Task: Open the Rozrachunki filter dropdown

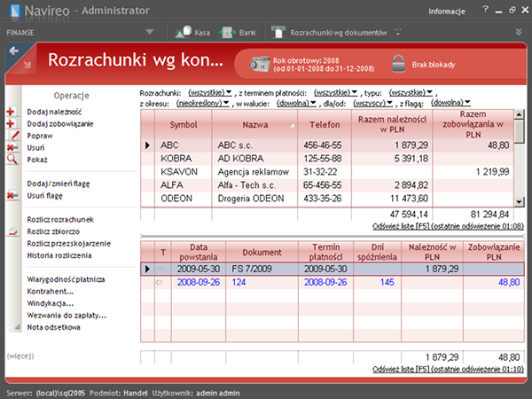Action: (211, 91)
